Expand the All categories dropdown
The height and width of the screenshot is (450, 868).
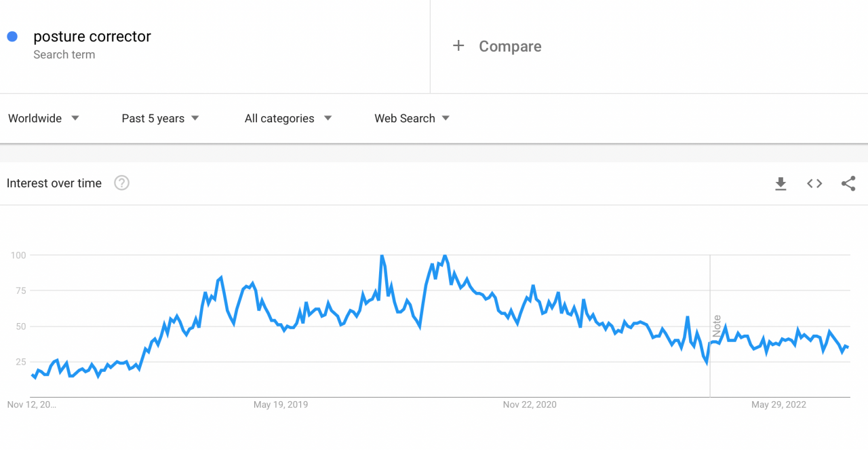288,118
